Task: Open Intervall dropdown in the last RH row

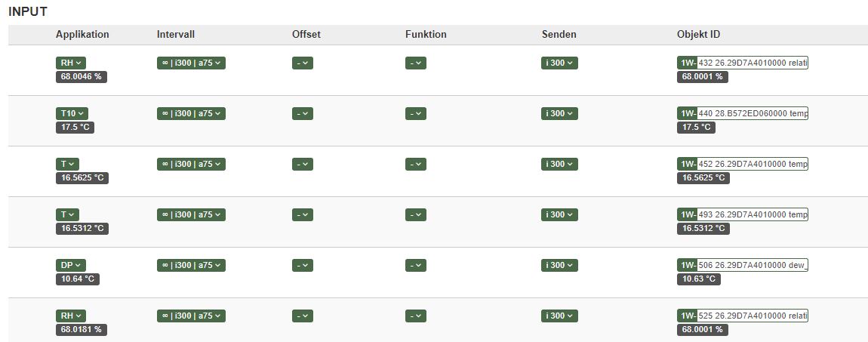Action: tap(191, 316)
